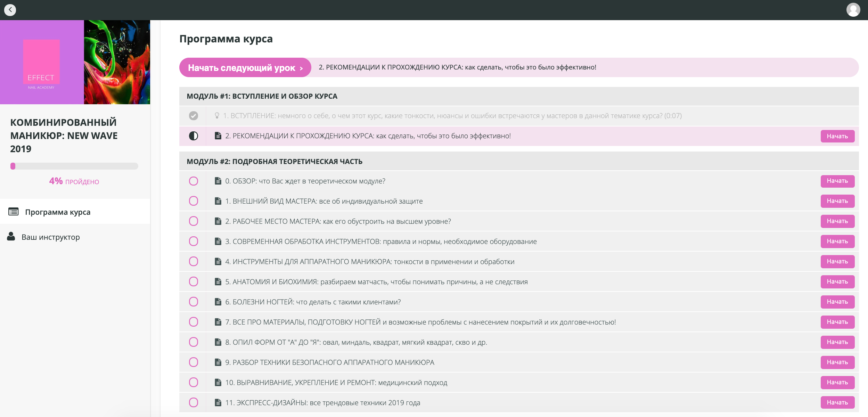868x417 pixels.
Task: Click the completed checkmark of lesson 1 ВСТУПЛЕНИЕ
Action: click(x=194, y=116)
